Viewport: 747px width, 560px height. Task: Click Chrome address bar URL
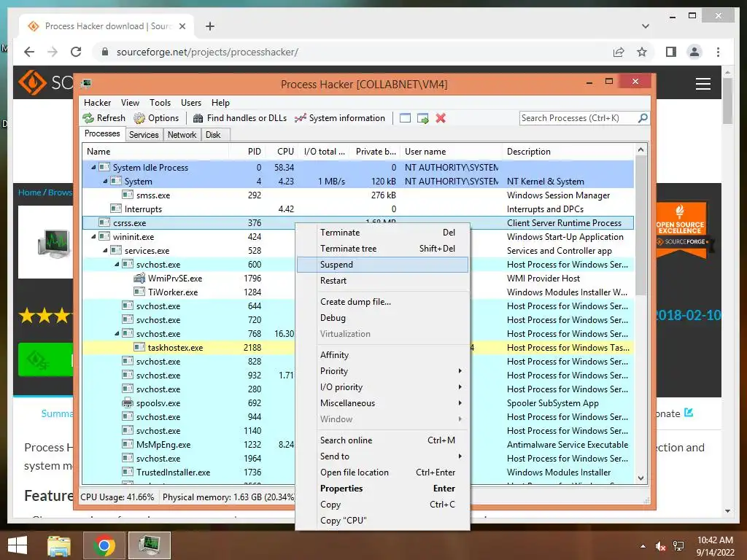coord(207,52)
